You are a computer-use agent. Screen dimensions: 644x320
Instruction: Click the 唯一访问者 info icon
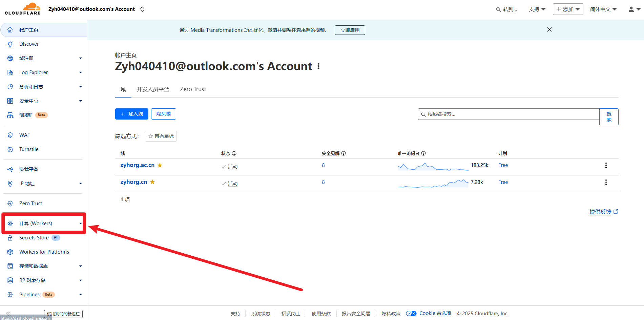pyautogui.click(x=423, y=153)
